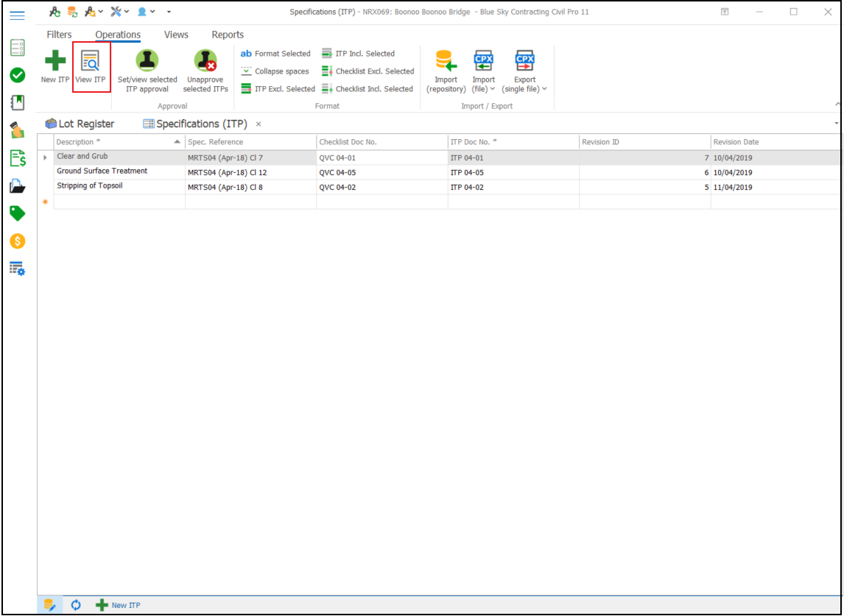Click Unapprove selected ITPs icon
The width and height of the screenshot is (844, 616).
[x=205, y=61]
